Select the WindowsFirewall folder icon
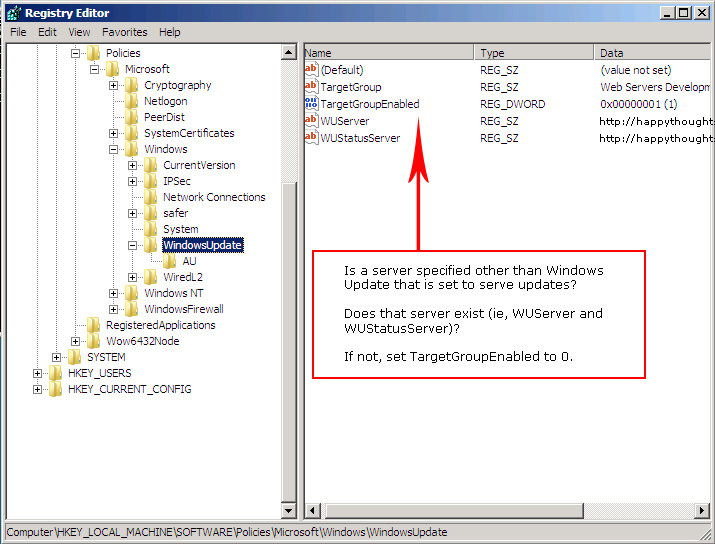715x544 pixels. pos(131,309)
